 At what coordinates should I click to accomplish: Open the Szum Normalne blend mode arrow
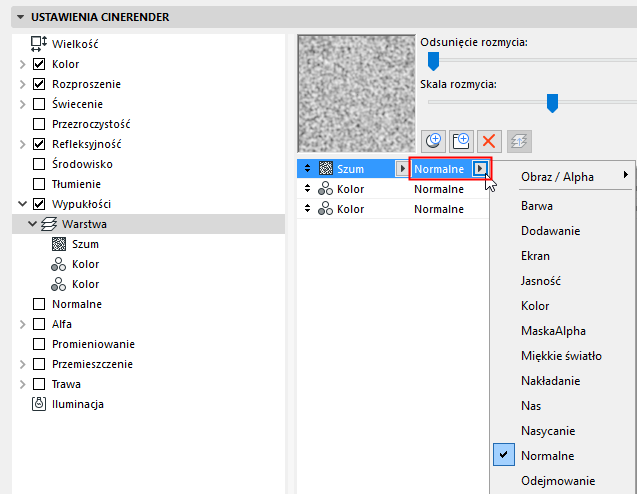pos(480,168)
